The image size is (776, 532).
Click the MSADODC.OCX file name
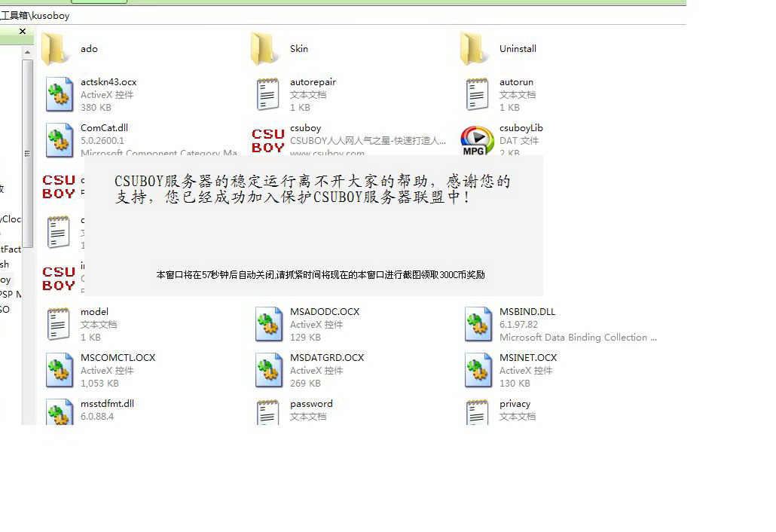click(325, 312)
